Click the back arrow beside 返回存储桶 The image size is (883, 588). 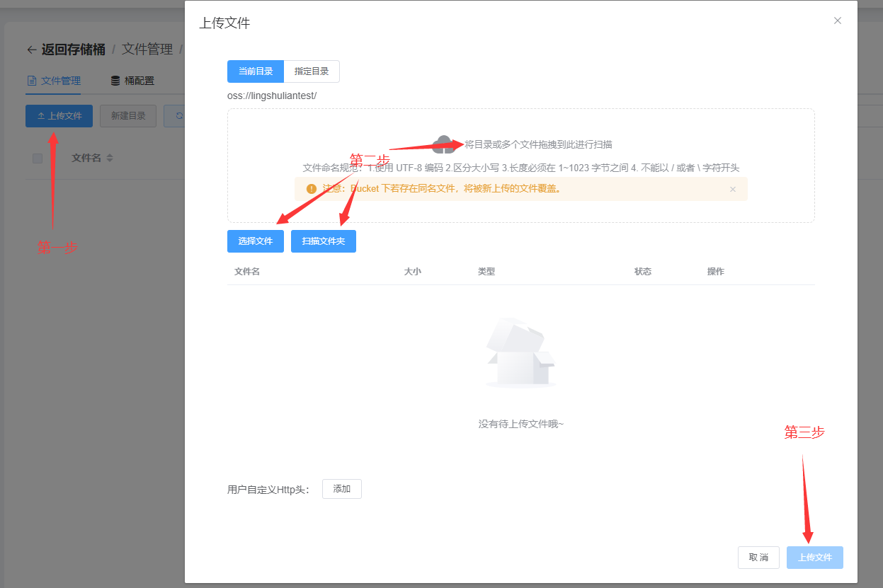click(31, 50)
